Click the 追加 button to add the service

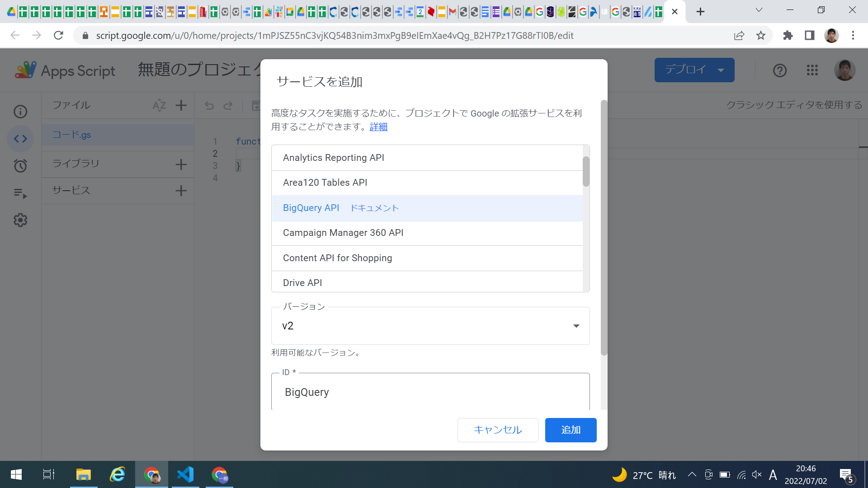(x=571, y=430)
